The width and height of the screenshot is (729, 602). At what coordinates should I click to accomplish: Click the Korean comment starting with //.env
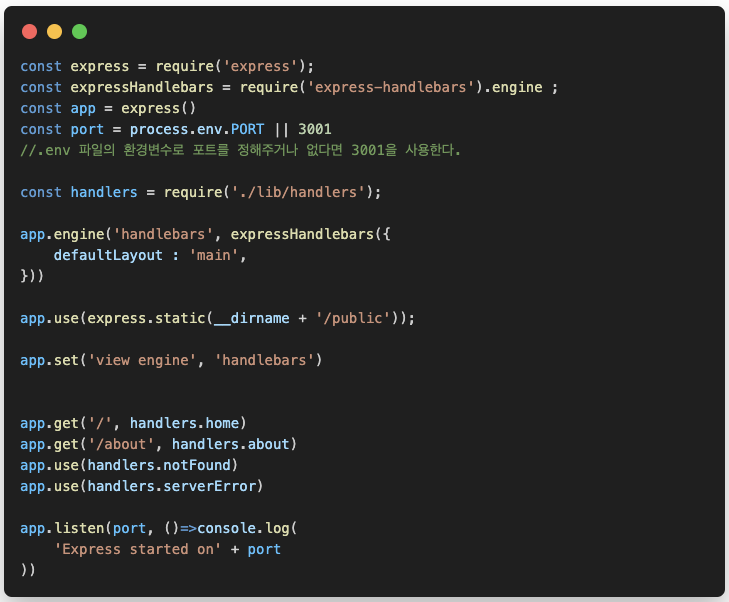(x=240, y=150)
